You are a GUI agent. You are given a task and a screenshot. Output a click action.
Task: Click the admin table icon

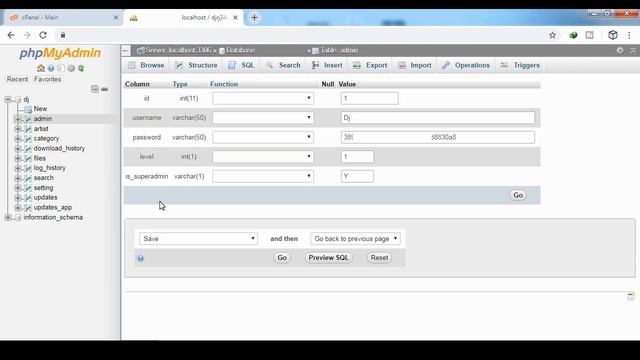pos(28,119)
